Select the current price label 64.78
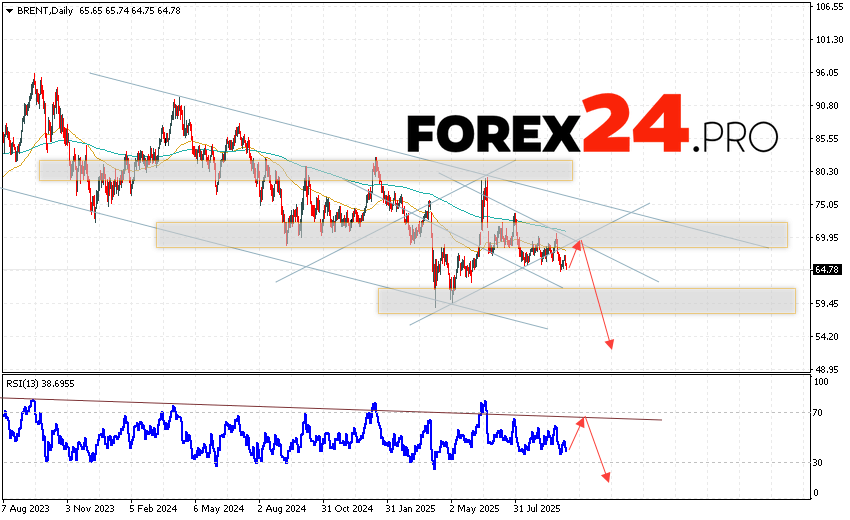The height and width of the screenshot is (520, 850). tap(827, 270)
